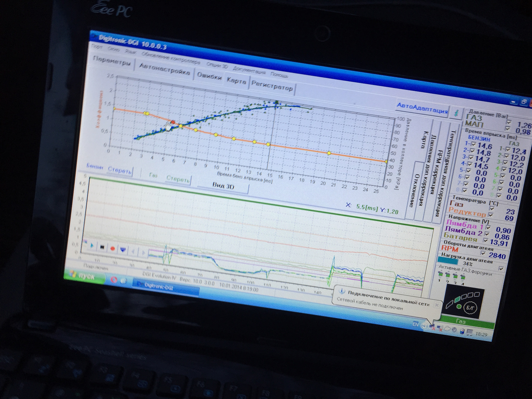The width and height of the screenshot is (532, 399).
Task: Switch to the Ошибки tab
Action: (x=209, y=76)
